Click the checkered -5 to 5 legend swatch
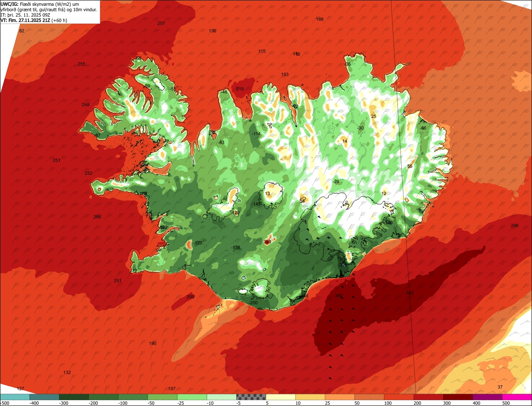Image resolution: width=532 pixels, height=406 pixels. 251,397
